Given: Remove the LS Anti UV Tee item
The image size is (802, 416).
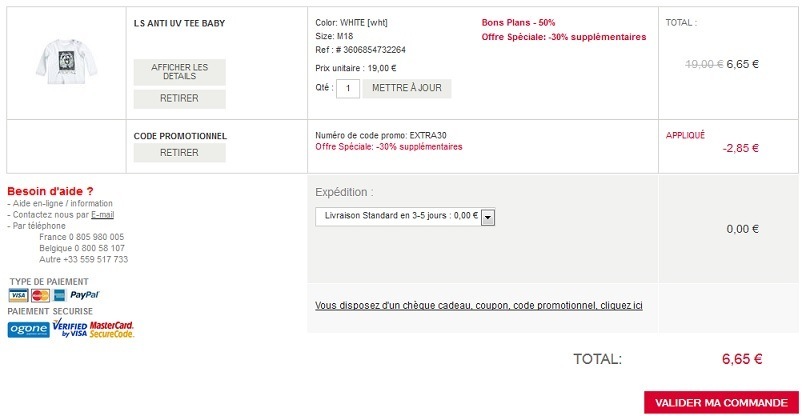Looking at the screenshot, I should point(180,99).
